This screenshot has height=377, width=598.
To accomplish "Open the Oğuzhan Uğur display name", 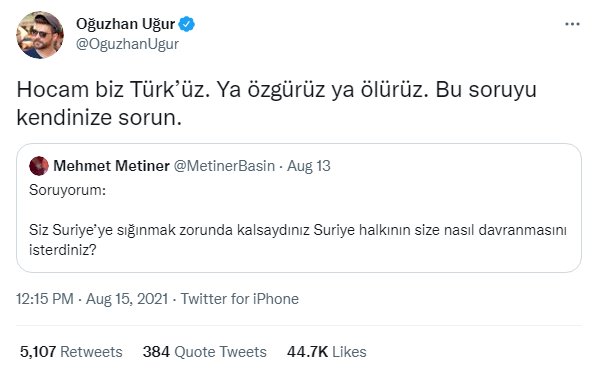I will click(125, 24).
